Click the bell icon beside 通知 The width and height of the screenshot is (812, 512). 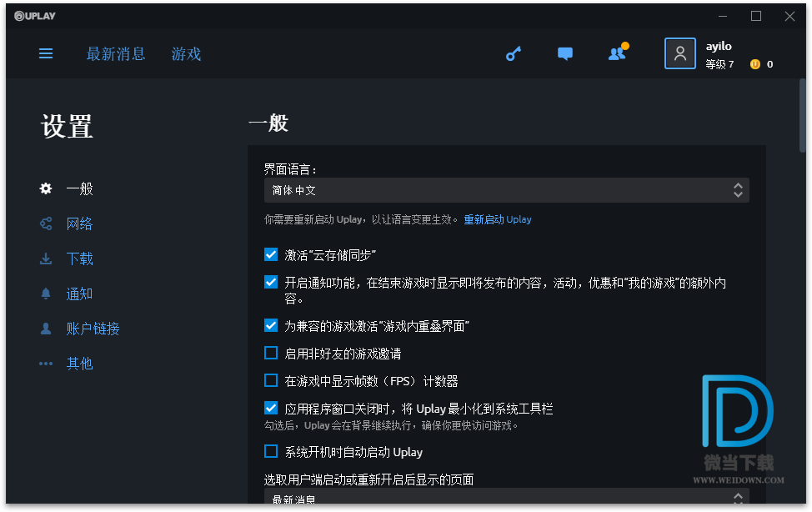[x=46, y=294]
